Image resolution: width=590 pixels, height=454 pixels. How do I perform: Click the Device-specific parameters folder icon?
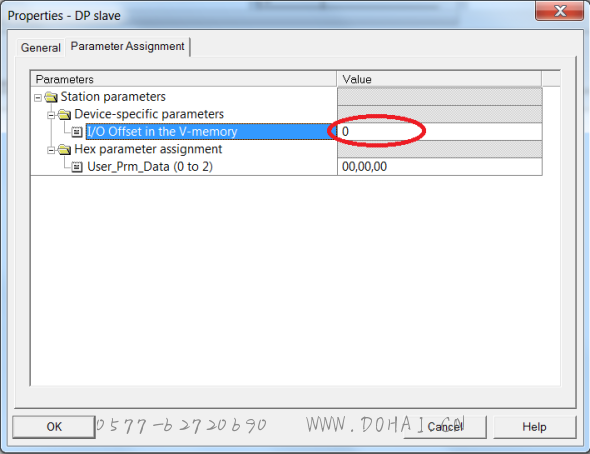64,114
